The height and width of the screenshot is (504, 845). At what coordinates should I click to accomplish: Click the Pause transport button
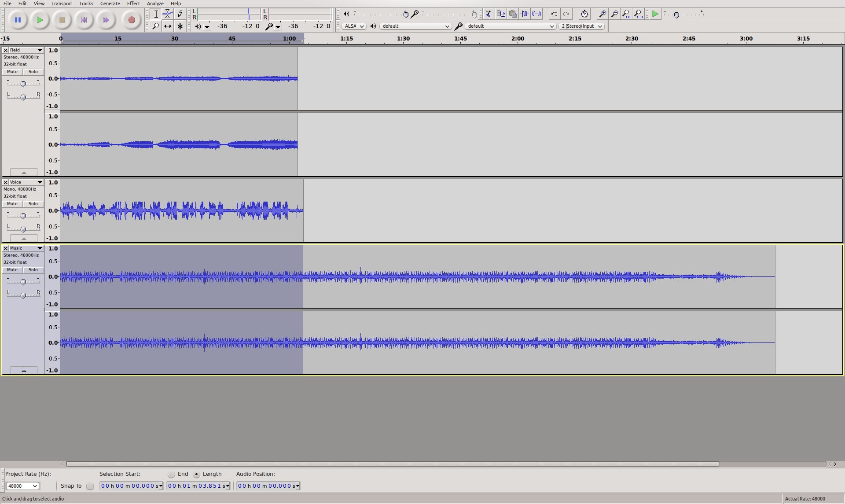(x=18, y=20)
